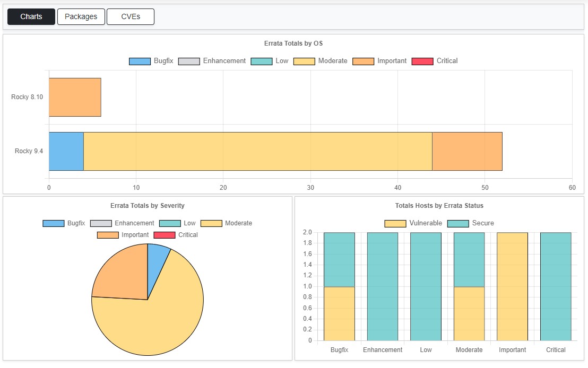The image size is (588, 368).
Task: Switch to the Packages tab
Action: [x=81, y=16]
